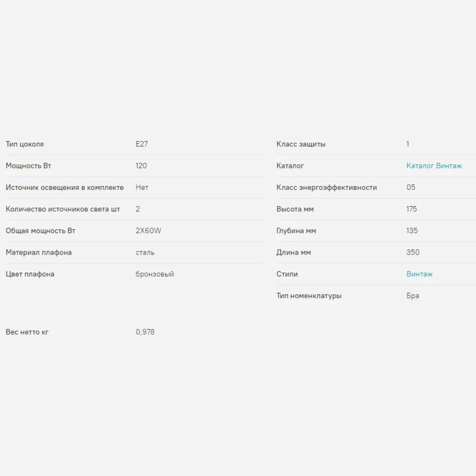Click the Класс защиты label

301,144
